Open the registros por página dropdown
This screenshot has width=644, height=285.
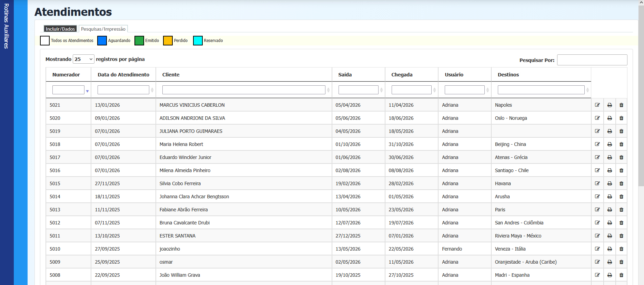tap(83, 59)
